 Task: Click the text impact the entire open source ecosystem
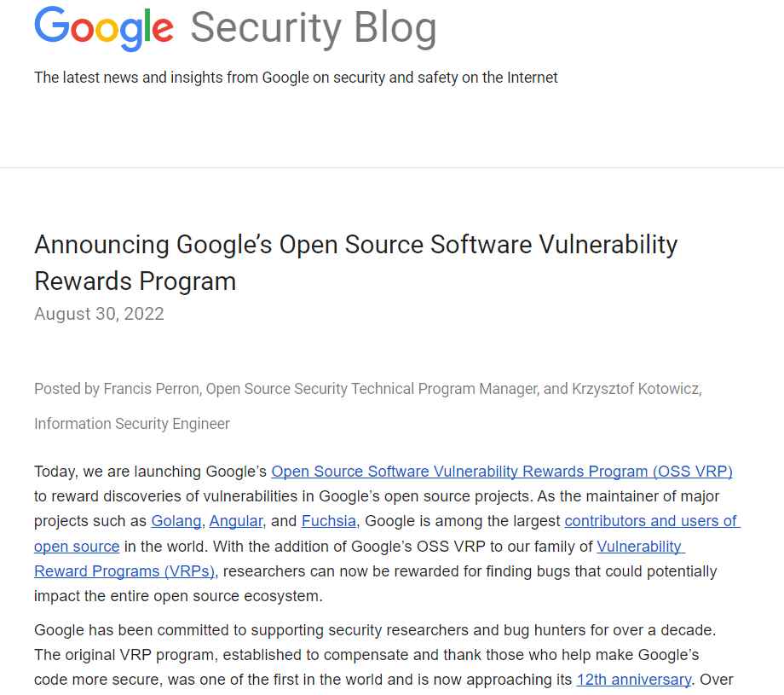[178, 596]
